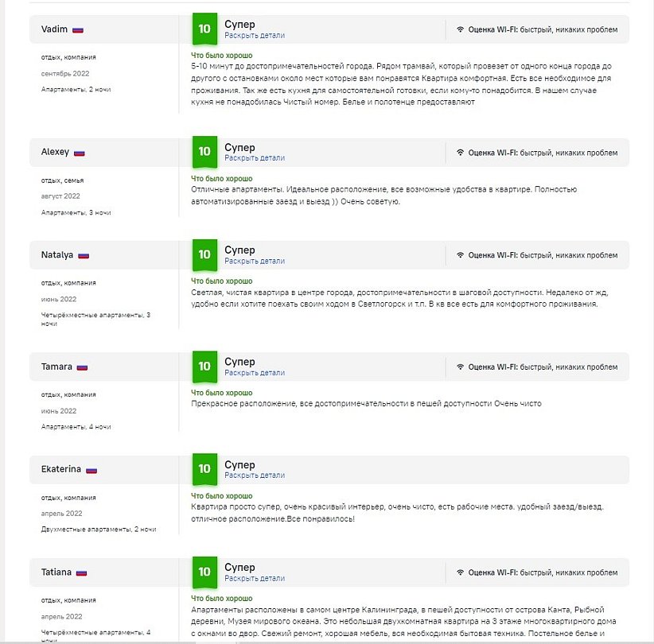
Task: Click the flag icon next to Natalya
Action: 84,255
